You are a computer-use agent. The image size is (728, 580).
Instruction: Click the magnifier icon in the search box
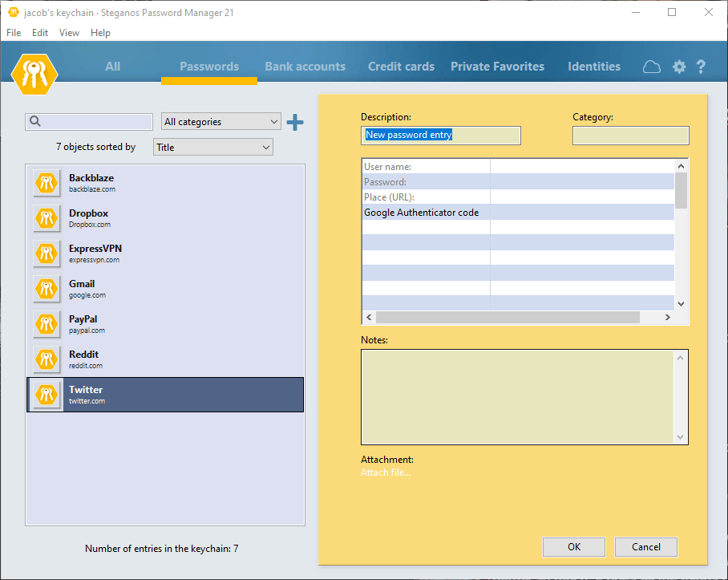click(x=35, y=121)
